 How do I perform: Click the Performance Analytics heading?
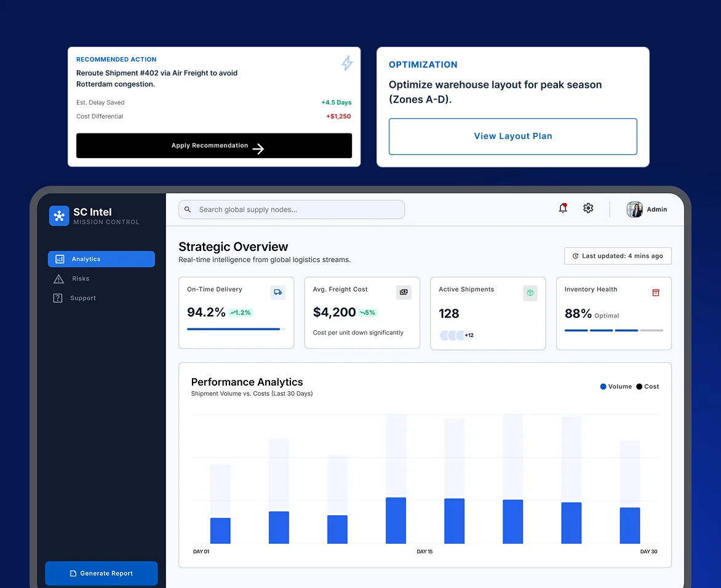[247, 382]
